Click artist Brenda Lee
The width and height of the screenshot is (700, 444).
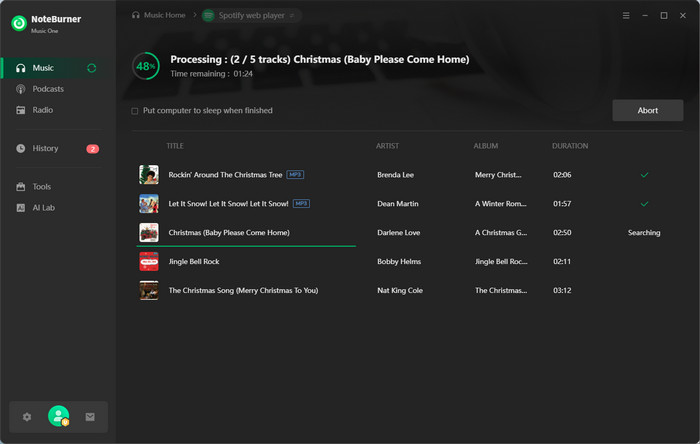[395, 174]
